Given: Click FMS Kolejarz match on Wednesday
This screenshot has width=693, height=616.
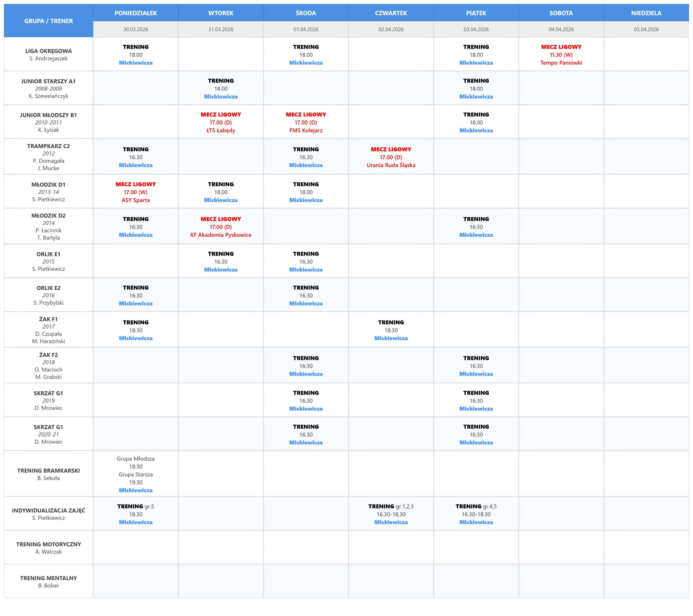Looking at the screenshot, I should 306,130.
